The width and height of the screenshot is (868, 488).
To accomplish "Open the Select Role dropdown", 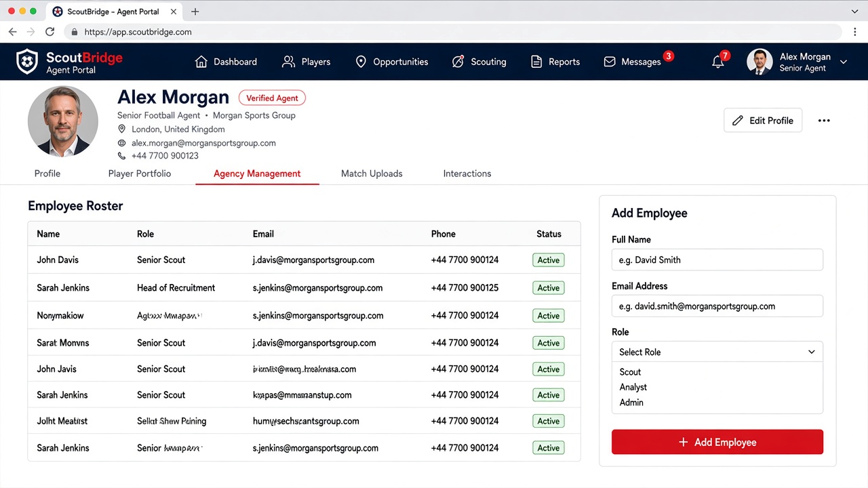I will (x=717, y=352).
